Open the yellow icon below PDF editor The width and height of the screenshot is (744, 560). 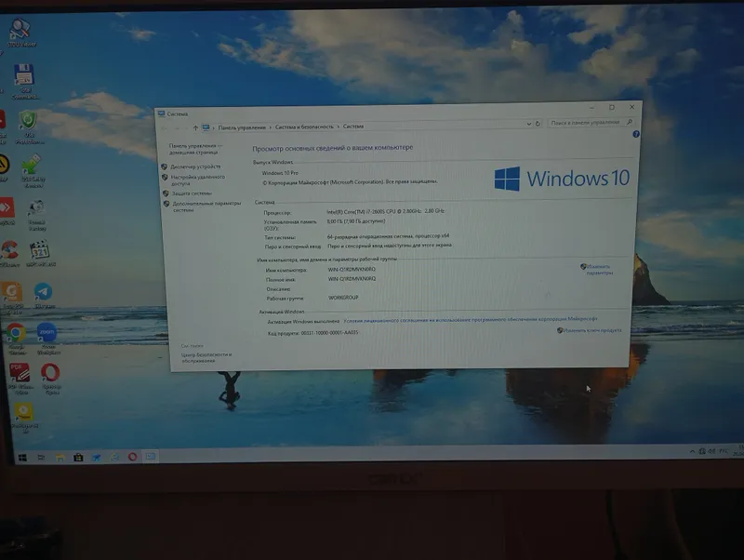(24, 417)
